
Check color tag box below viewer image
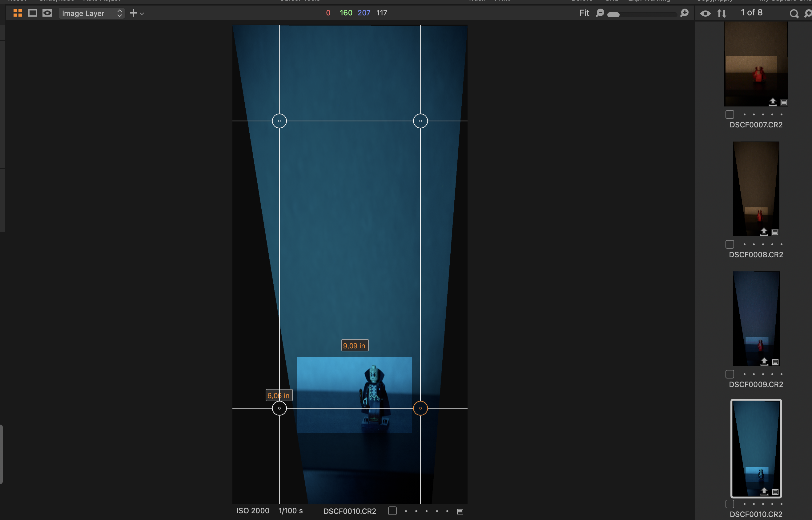392,511
